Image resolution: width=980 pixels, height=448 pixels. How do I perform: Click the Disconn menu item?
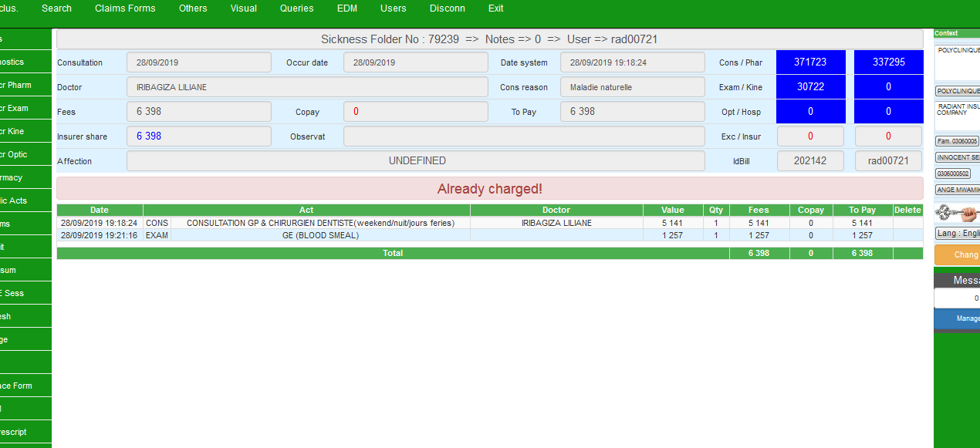[448, 8]
